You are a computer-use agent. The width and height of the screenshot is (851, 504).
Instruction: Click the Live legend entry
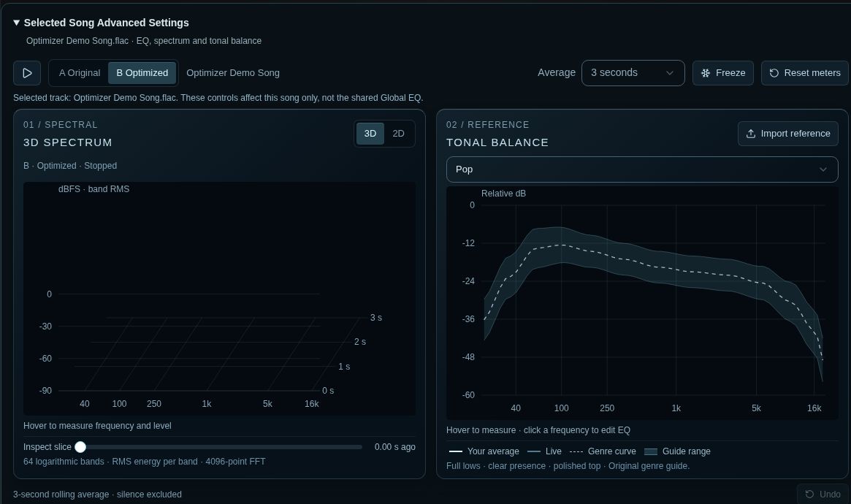544,451
